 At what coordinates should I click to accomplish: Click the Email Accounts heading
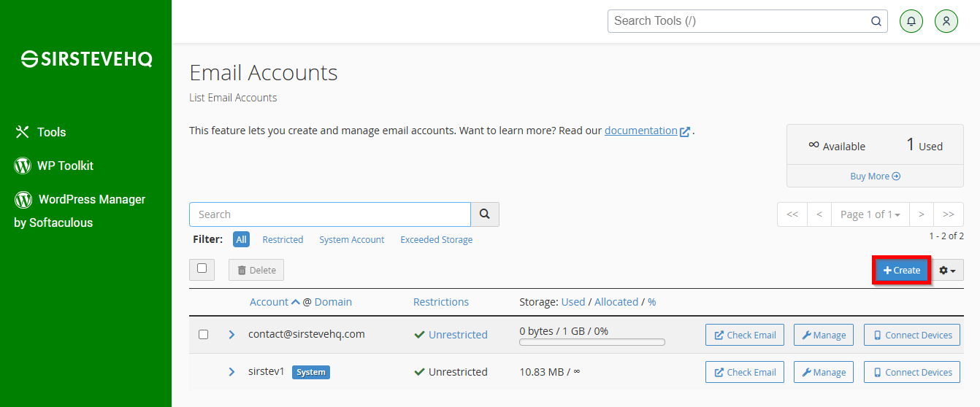[264, 73]
